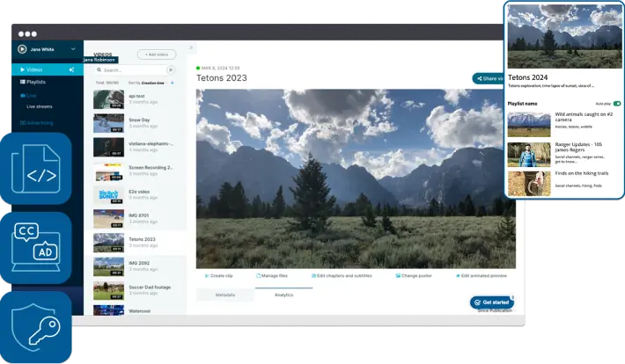The width and height of the screenshot is (625, 364).
Task: Click the Edit animated preview icon
Action: click(459, 276)
